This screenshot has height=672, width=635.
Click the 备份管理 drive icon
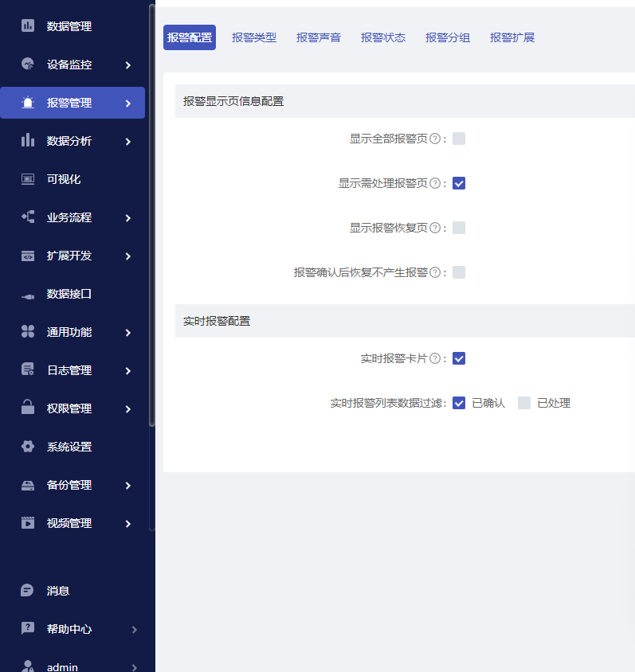(28, 485)
